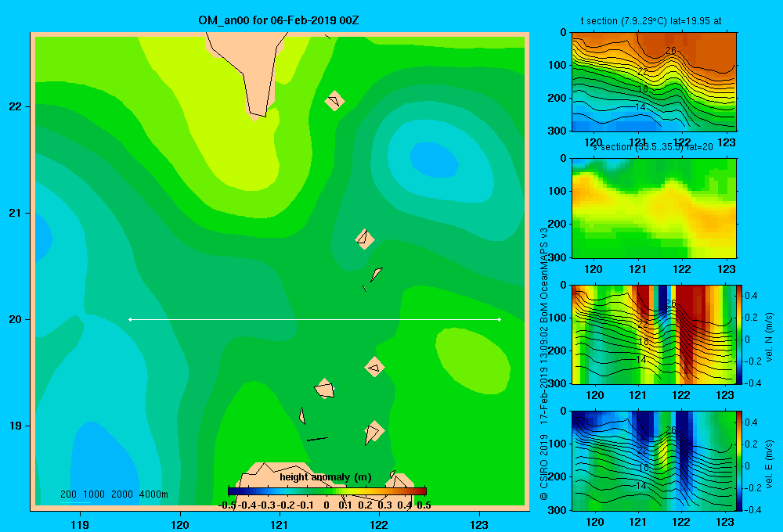Click the 'height anomaly (m)' legend label
Image resolution: width=783 pixels, height=532 pixels.
point(326,477)
